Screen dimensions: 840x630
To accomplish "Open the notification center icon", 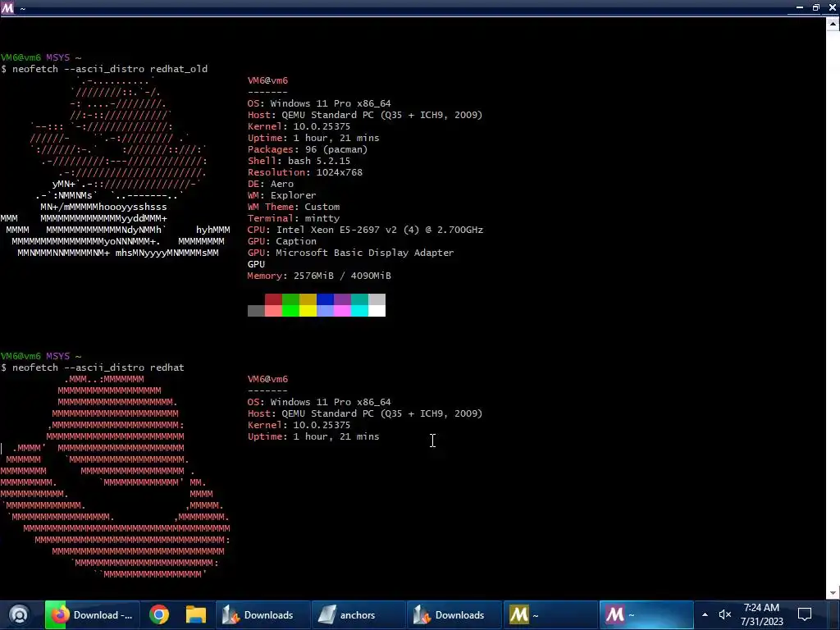I will pos(805,614).
